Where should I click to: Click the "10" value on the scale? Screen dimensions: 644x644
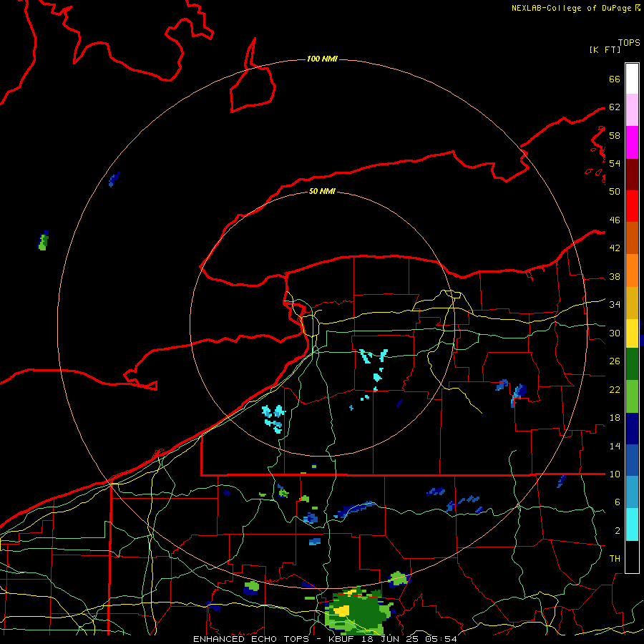point(615,474)
